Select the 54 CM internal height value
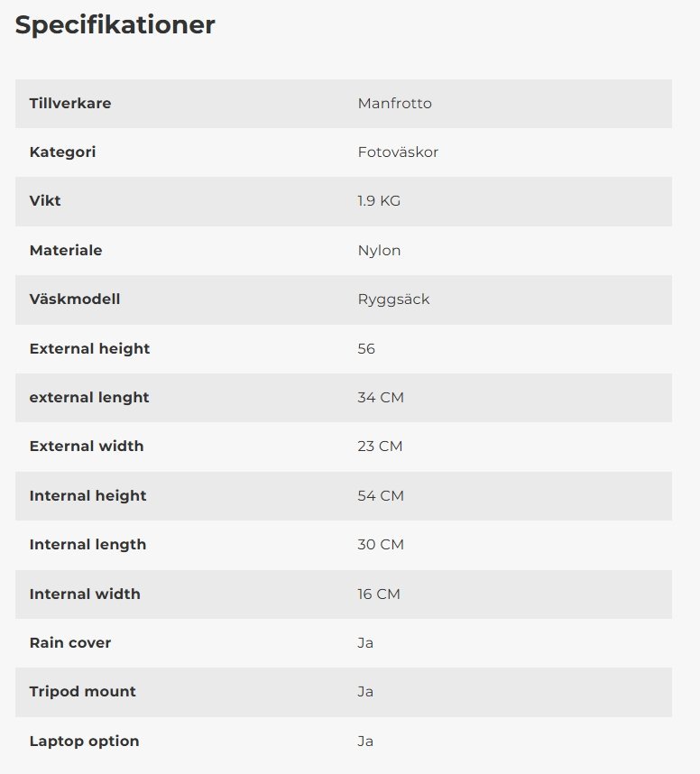The width and height of the screenshot is (700, 774). click(x=381, y=496)
